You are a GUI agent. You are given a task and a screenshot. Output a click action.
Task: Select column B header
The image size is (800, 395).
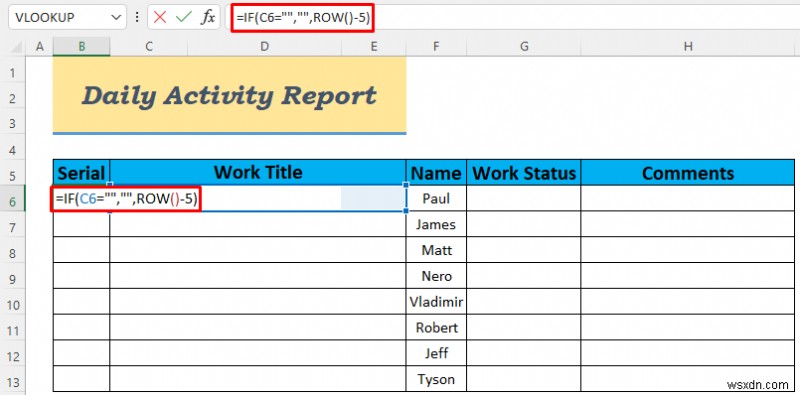tap(81, 46)
